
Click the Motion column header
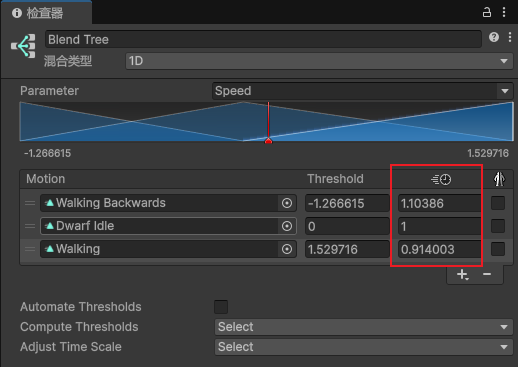pos(46,179)
